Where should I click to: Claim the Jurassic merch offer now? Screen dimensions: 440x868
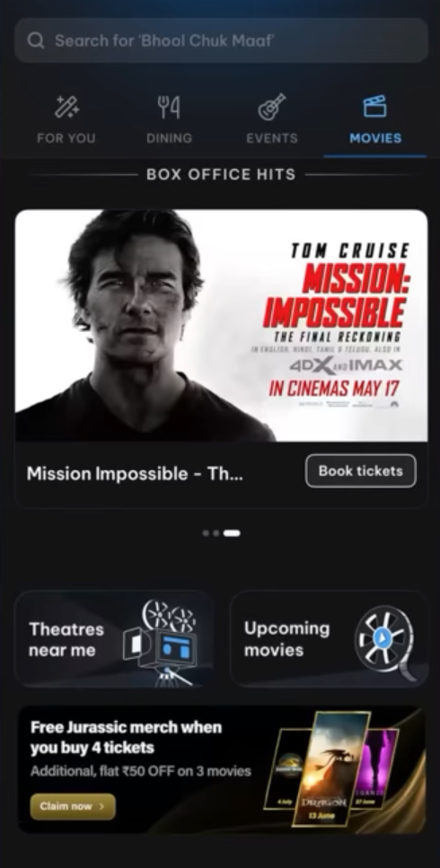point(73,807)
